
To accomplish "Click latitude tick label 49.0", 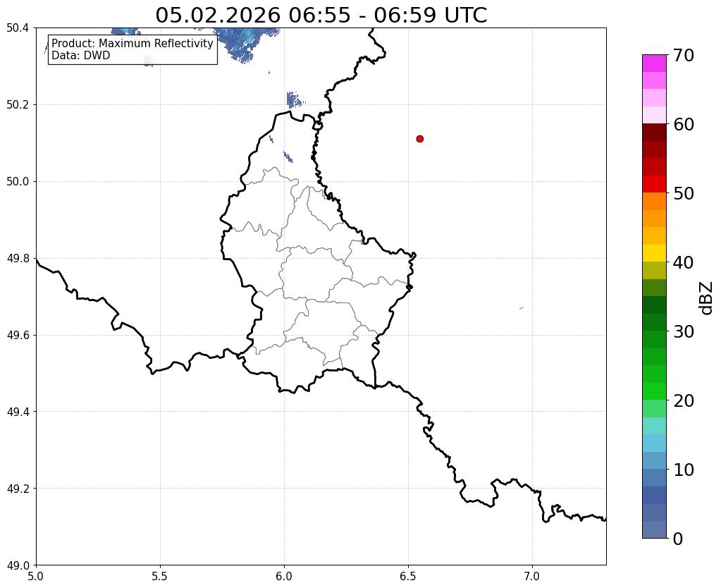I will click(x=18, y=565).
